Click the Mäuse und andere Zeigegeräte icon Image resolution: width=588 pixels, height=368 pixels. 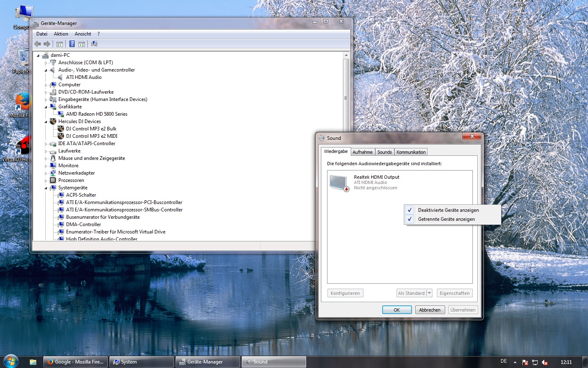pyautogui.click(x=53, y=158)
